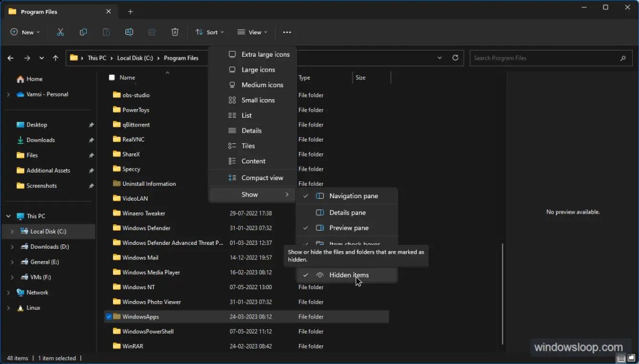Toggle the Navigation pane option
639x364 pixels.
346,196
